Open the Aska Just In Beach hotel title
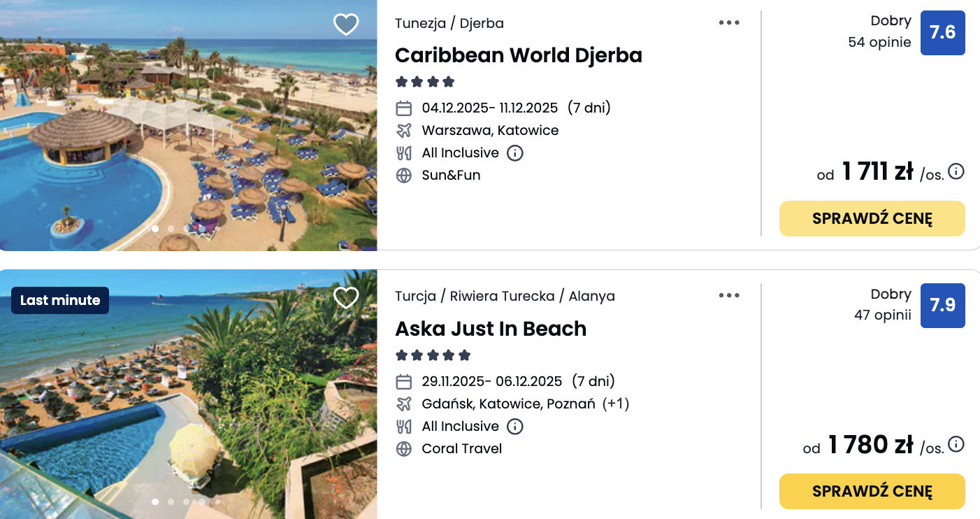The width and height of the screenshot is (980, 519). click(x=490, y=329)
